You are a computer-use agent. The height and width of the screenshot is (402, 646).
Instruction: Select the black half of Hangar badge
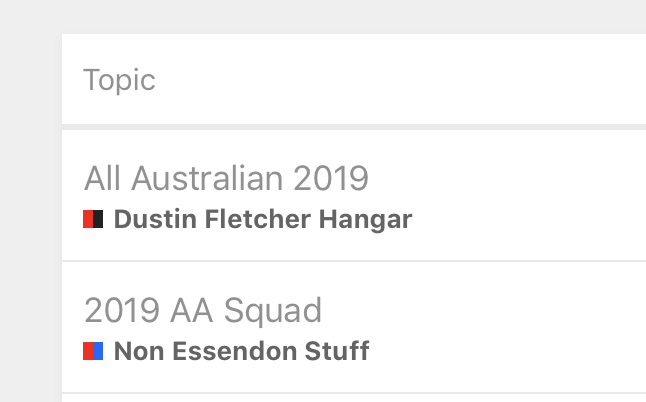(98, 219)
